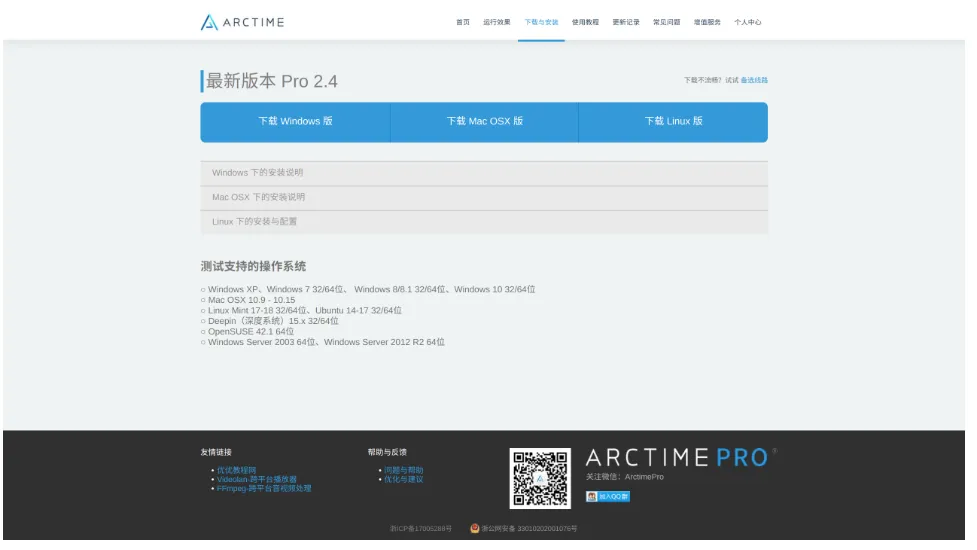Click the 最新版本 Pro 2.4 heading

coord(272,82)
